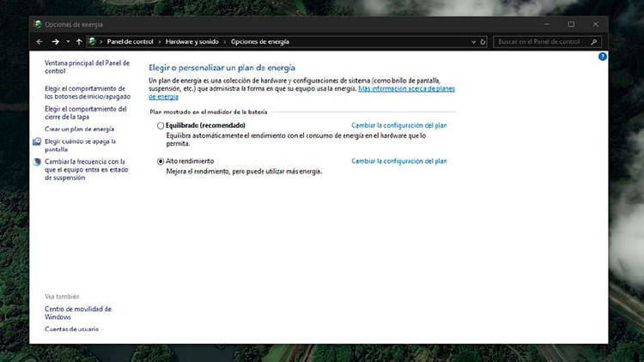Image resolution: width=644 pixels, height=362 pixels.
Task: Change plan settings for Equilibrado
Action: (398, 125)
